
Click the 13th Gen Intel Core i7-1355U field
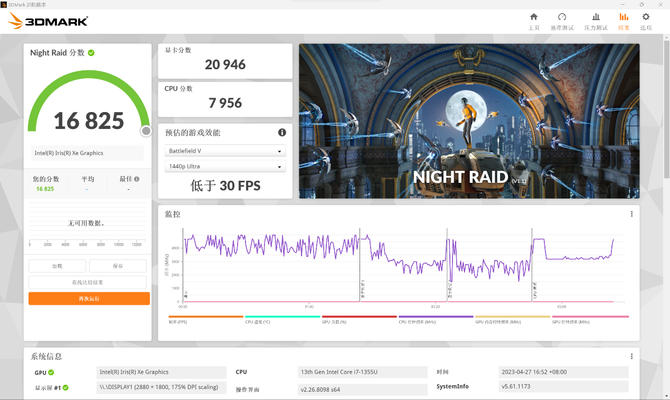tap(362, 372)
